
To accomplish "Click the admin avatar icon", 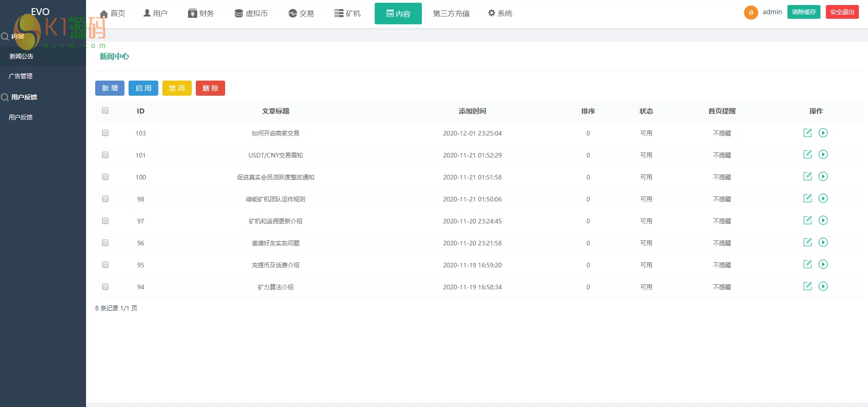I will coord(750,12).
